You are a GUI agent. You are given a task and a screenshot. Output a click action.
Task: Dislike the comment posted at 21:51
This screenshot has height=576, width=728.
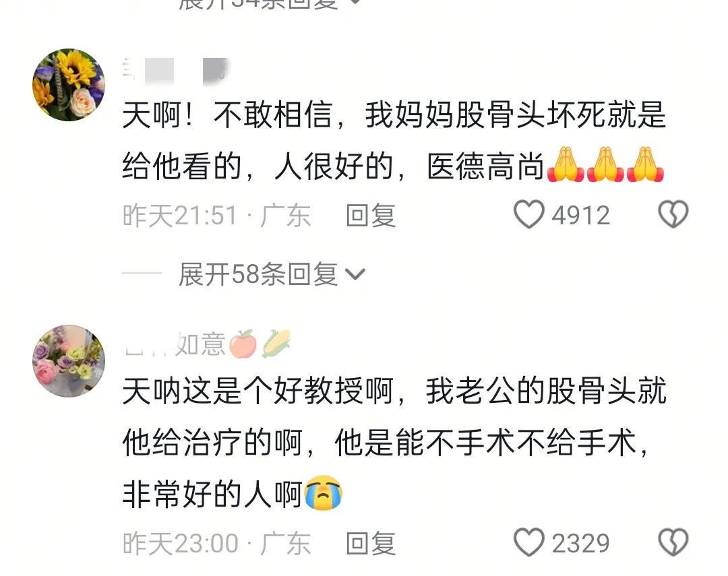[x=673, y=214]
